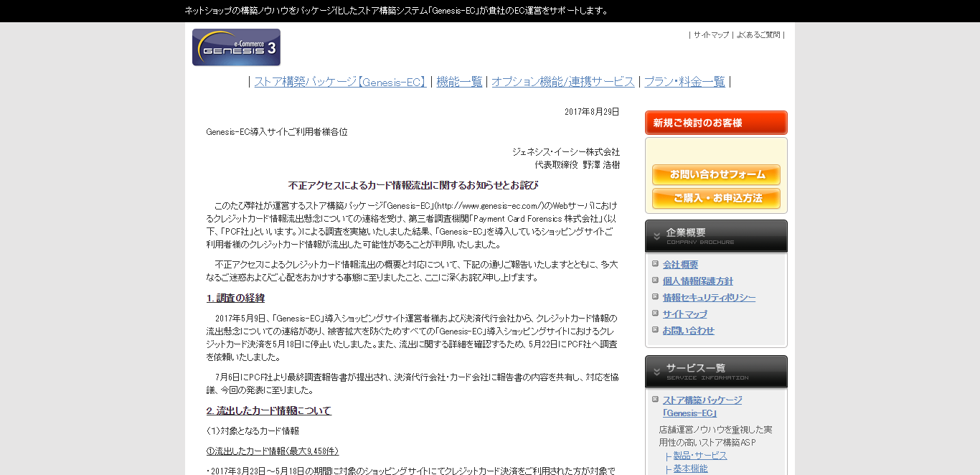Open お問い合わせ link in 企業概要 panel
The height and width of the screenshot is (475, 980).
[689, 331]
